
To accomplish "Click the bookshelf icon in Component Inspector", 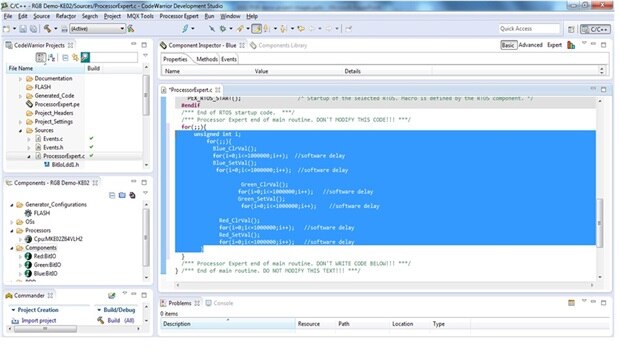I will click(x=571, y=45).
